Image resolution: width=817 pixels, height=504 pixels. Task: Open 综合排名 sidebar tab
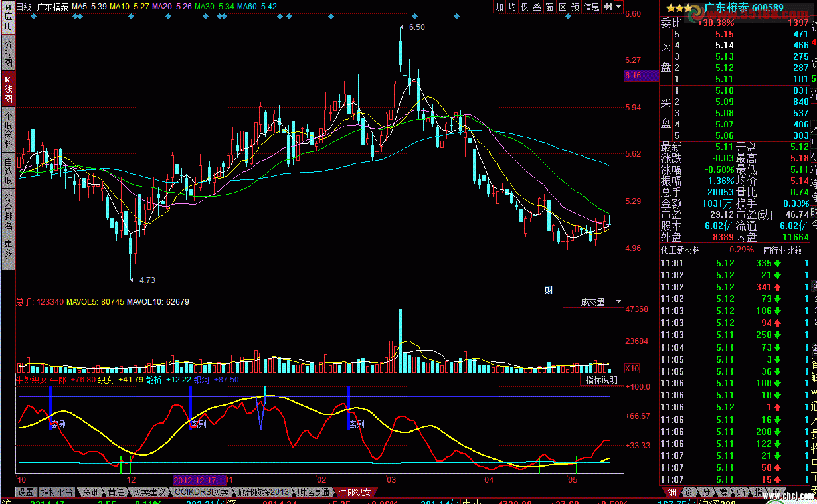pos(8,212)
